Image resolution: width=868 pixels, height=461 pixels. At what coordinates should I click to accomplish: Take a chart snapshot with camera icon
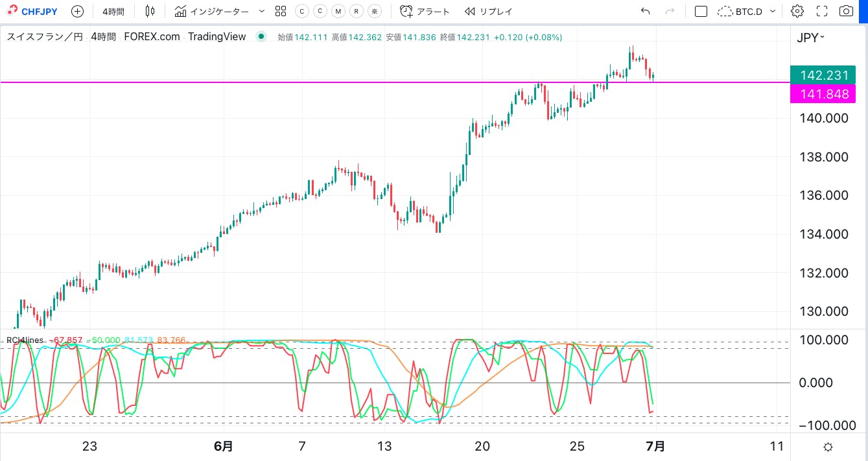(846, 11)
